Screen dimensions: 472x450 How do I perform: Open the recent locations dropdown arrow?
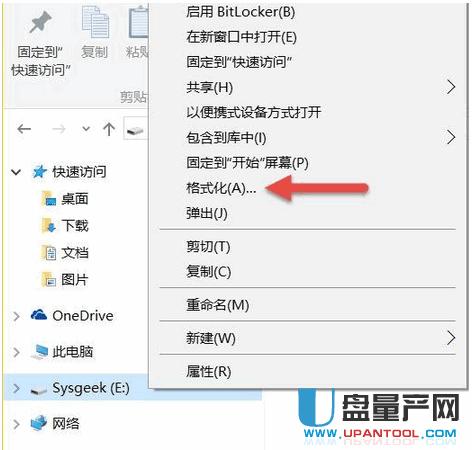point(86,128)
